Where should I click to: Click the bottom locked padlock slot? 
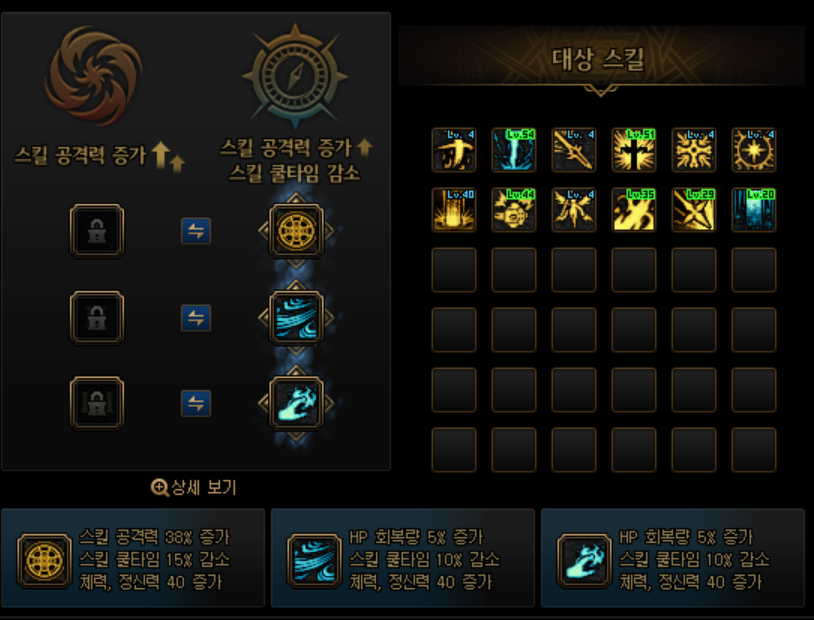(97, 403)
